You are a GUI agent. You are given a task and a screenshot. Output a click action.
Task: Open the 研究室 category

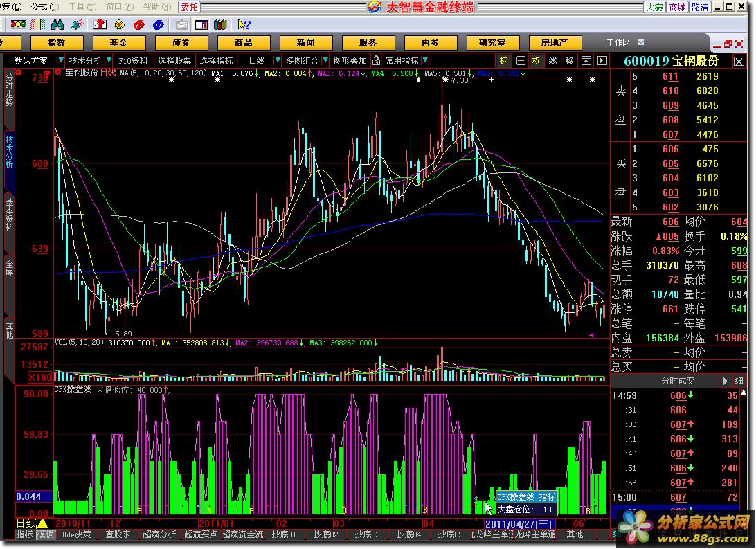click(x=492, y=43)
